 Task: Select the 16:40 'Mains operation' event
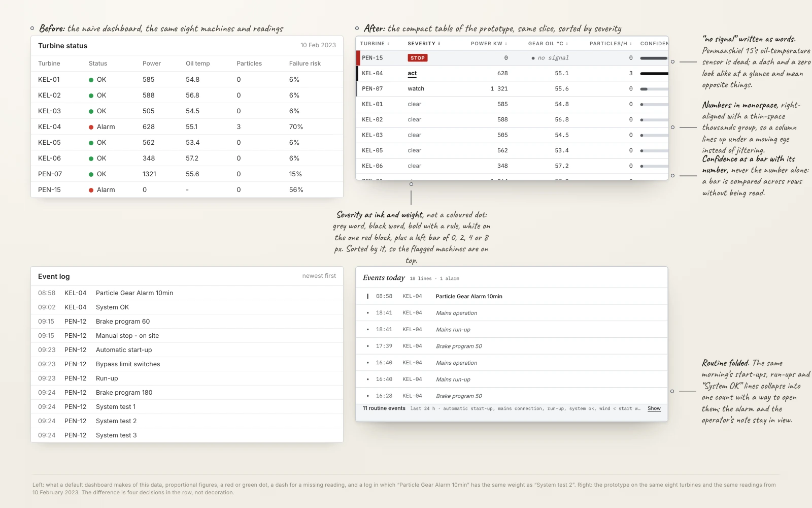point(512,363)
